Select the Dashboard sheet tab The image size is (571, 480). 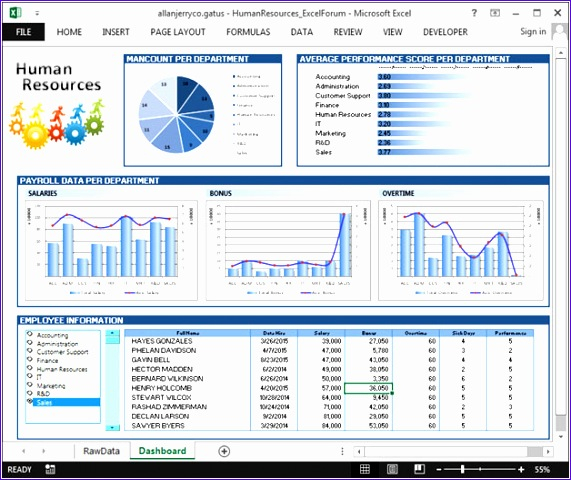click(162, 451)
